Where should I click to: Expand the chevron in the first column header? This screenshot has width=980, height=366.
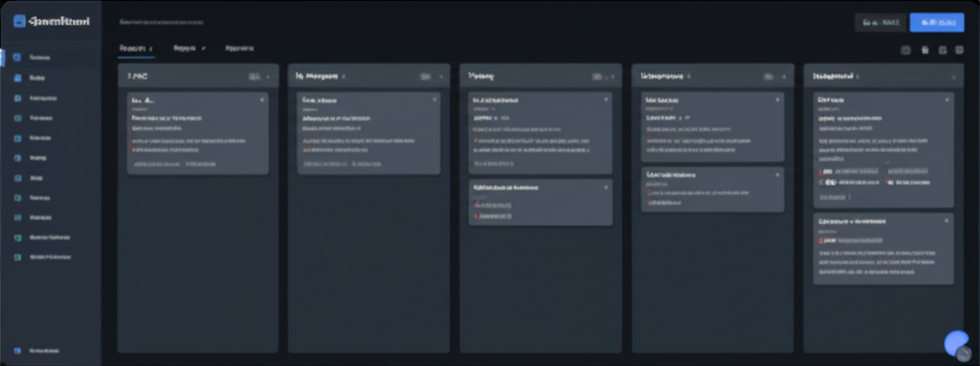coord(268,77)
